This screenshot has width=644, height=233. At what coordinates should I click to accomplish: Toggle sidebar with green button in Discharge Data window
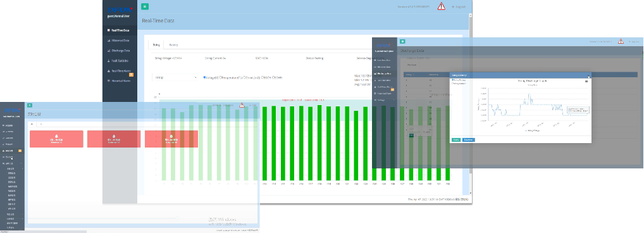(x=402, y=42)
